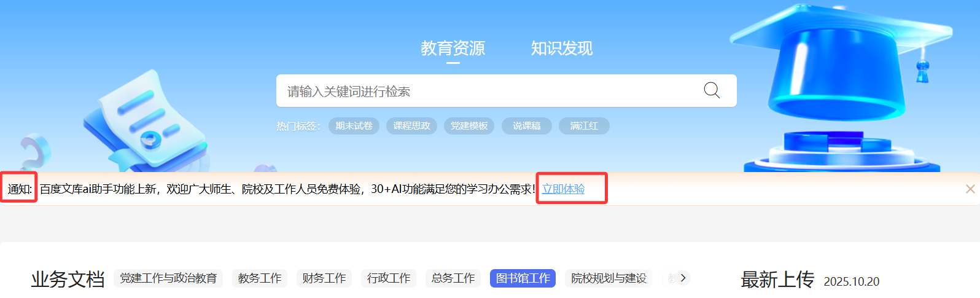
Task: Show the 教务工作 document category
Action: pyautogui.click(x=260, y=278)
